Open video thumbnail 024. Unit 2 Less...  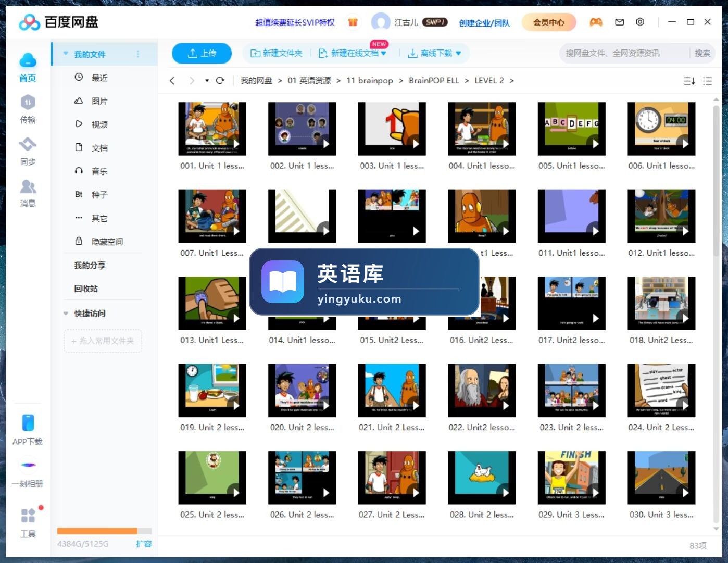pyautogui.click(x=661, y=390)
